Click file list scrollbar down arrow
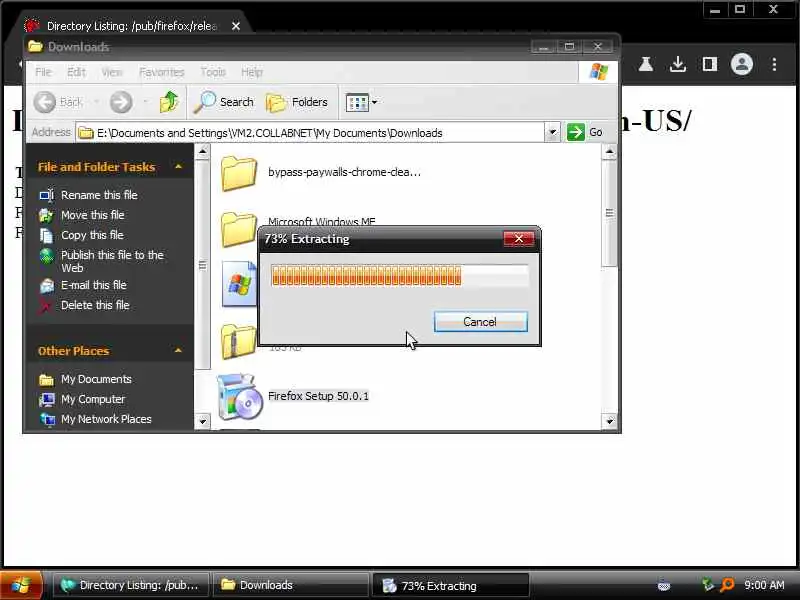The image size is (800, 600). (609, 421)
